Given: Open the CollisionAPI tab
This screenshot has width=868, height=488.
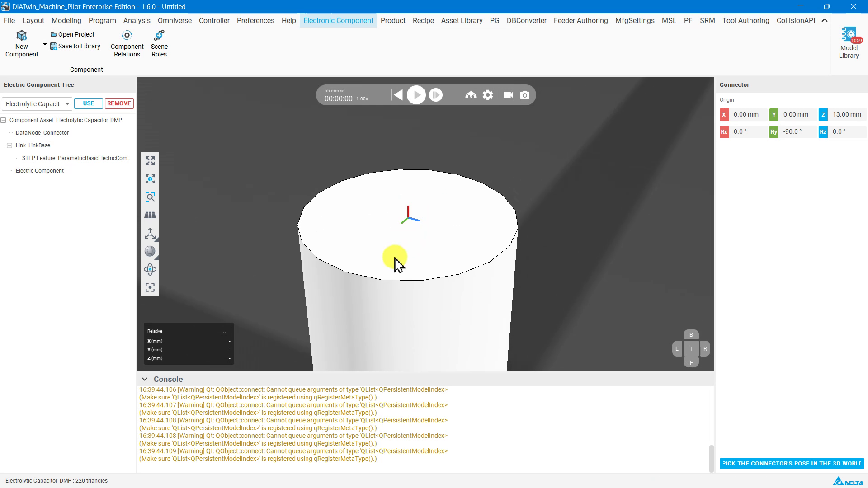Looking at the screenshot, I should click(x=796, y=20).
